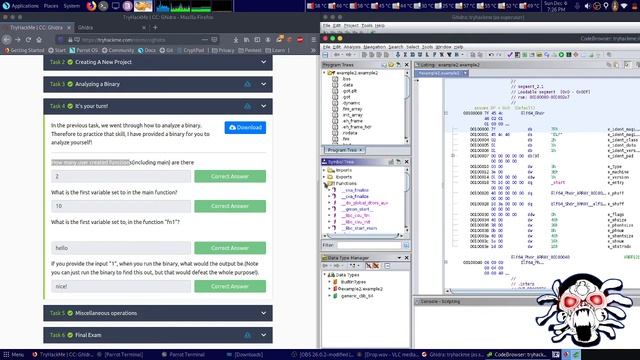Screen dimensions: 640x360
Task: Close the Symbol Tree panel
Action: tap(407, 162)
